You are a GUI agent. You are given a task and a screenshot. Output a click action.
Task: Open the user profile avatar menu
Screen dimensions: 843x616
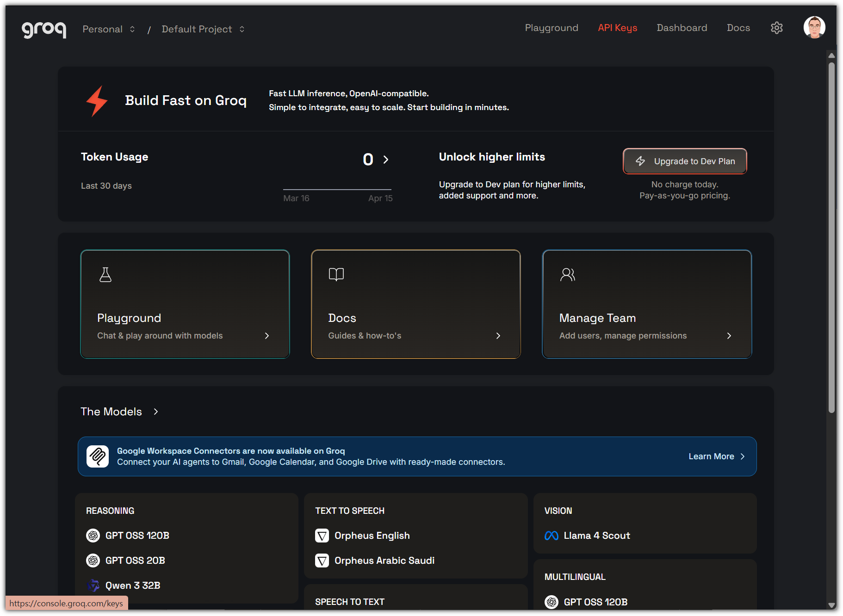coord(814,28)
